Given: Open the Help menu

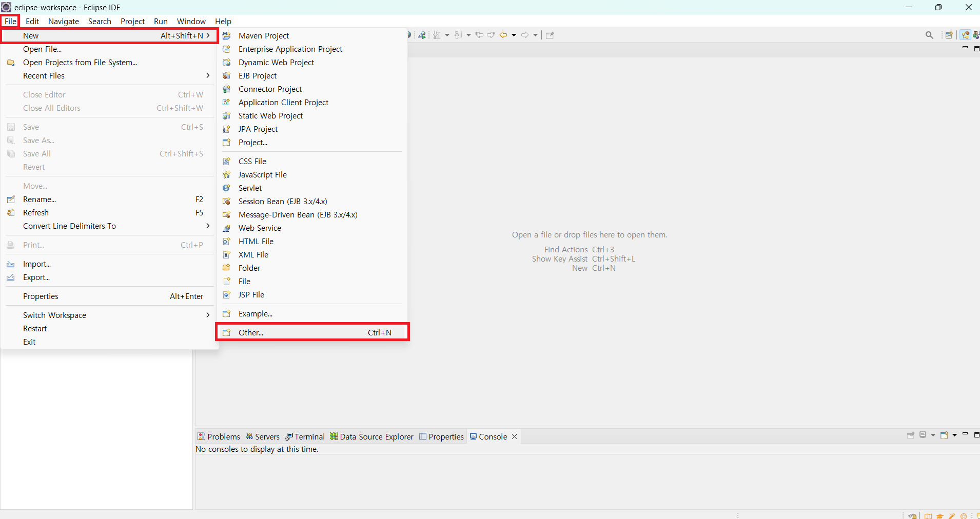Looking at the screenshot, I should [223, 21].
